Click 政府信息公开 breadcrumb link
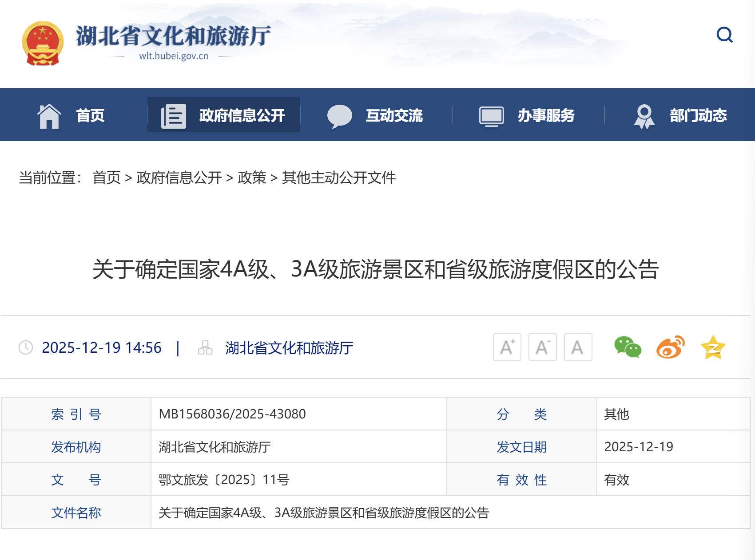This screenshot has width=755, height=560. click(179, 177)
